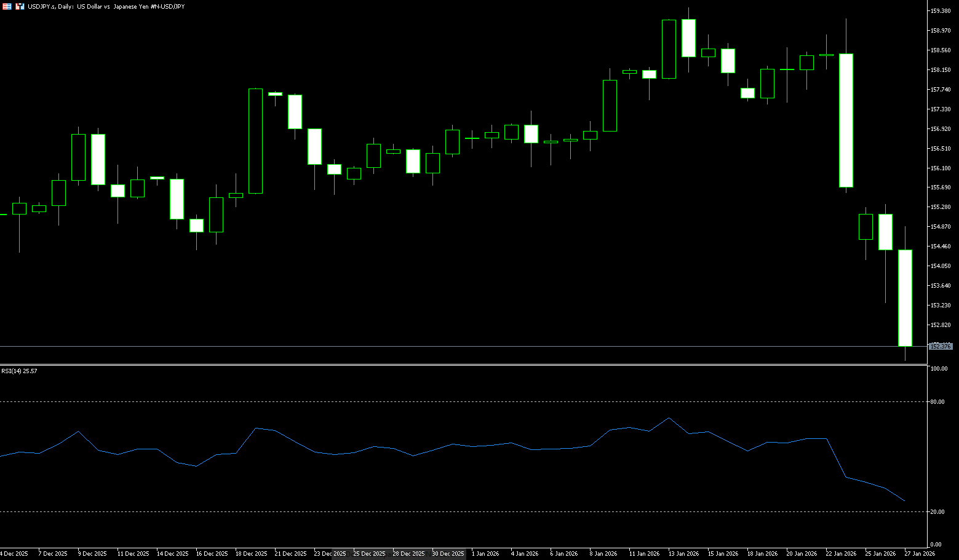959x560 pixels.
Task: Click the RSI 20.00 level label
Action: pos(937,512)
